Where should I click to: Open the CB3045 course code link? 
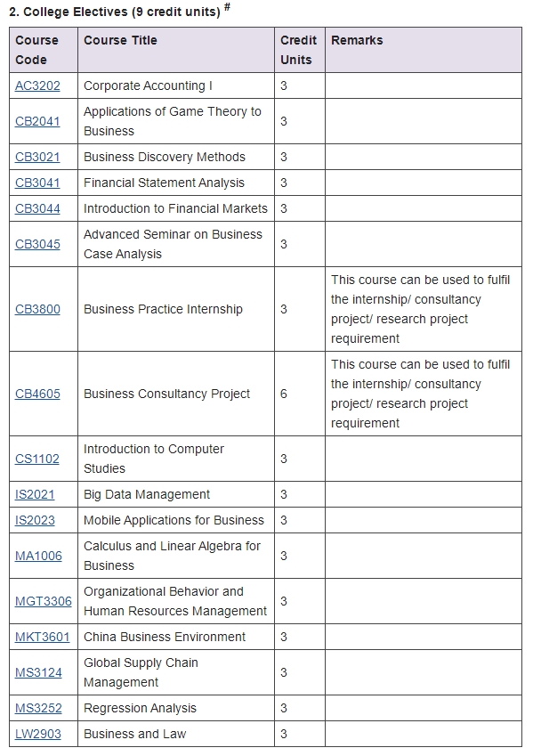point(37,245)
